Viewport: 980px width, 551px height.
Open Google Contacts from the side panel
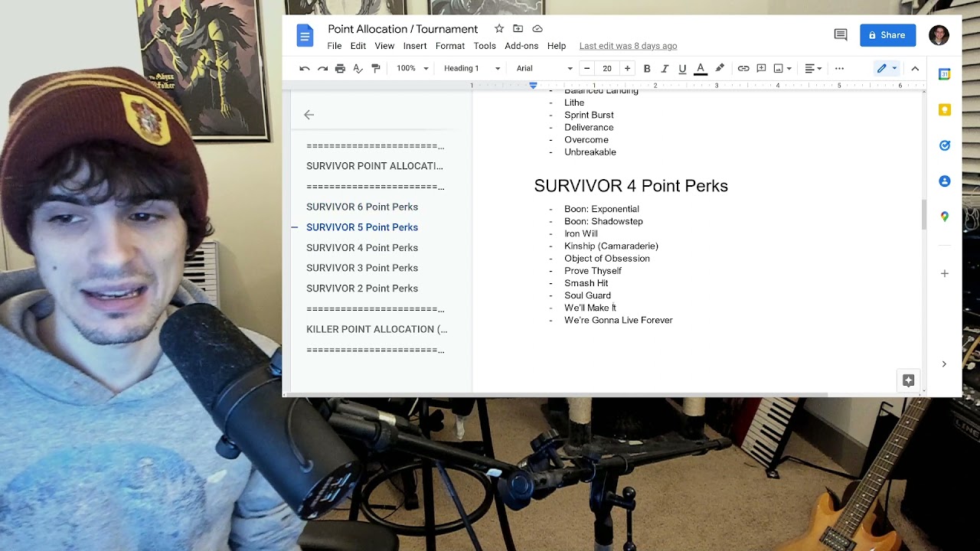pyautogui.click(x=944, y=181)
